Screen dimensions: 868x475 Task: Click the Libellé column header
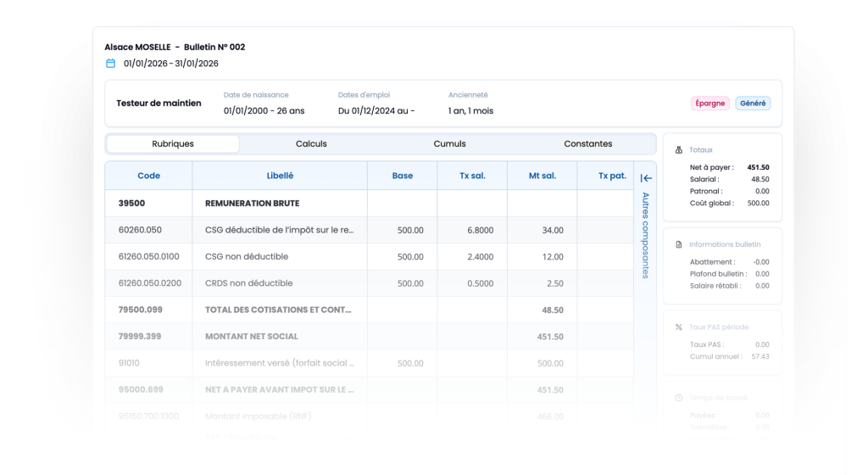coord(280,176)
